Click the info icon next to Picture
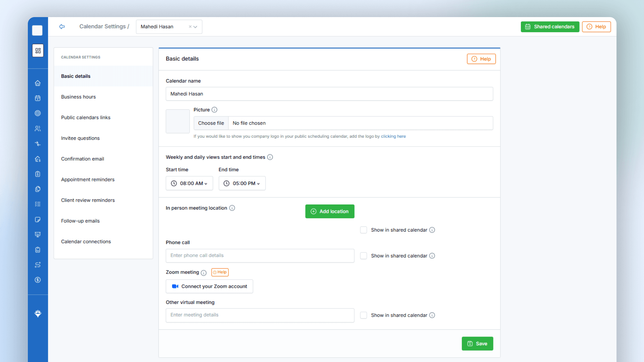Screen dimensions: 644x362 [x=214, y=110]
